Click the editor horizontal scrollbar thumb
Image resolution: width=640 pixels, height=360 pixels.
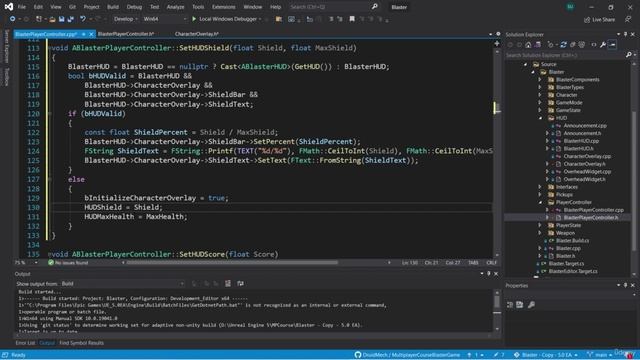pos(232,262)
